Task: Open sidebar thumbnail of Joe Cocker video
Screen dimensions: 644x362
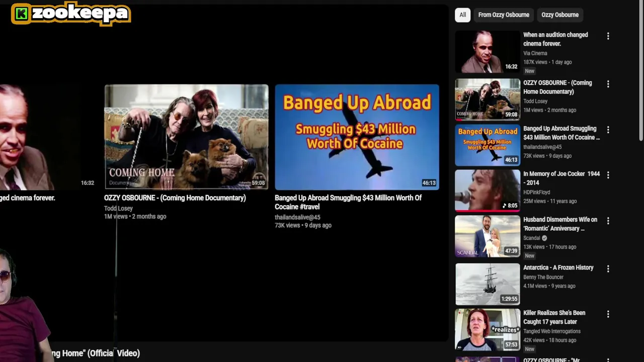Action: [x=488, y=191]
